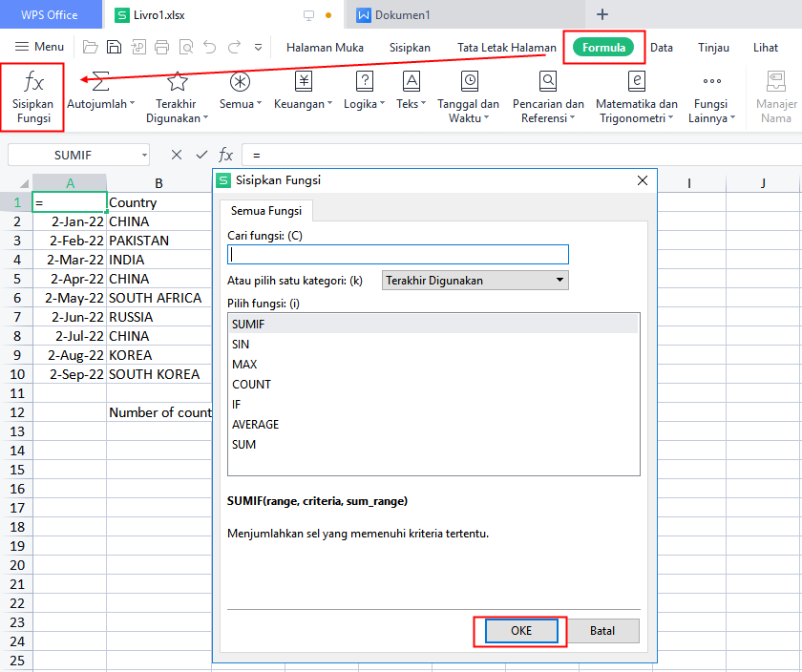Click the Save icon in quick toolbar
The image size is (802, 672).
tap(114, 47)
